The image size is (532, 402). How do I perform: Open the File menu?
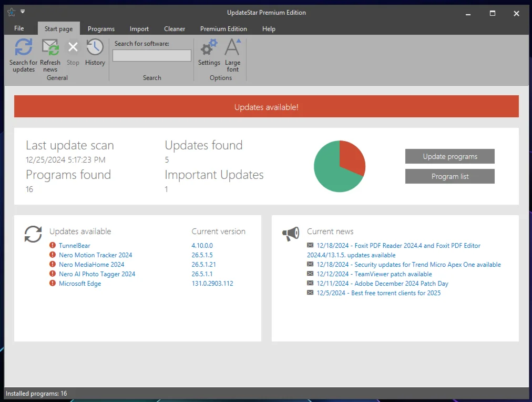click(x=19, y=28)
